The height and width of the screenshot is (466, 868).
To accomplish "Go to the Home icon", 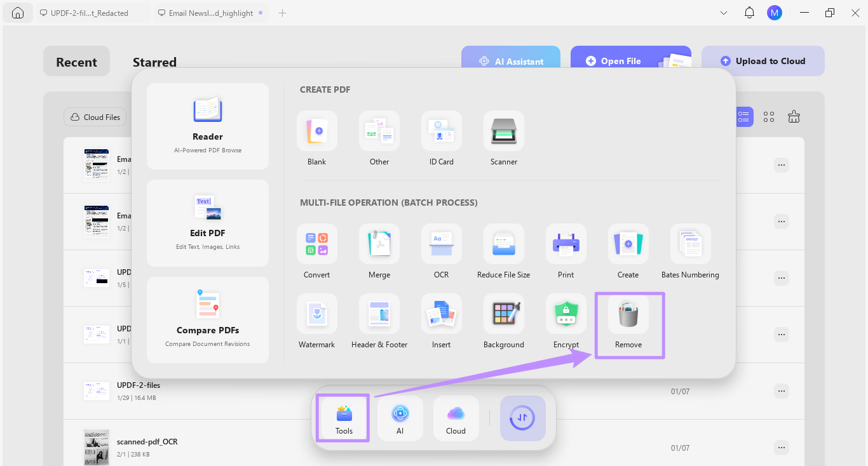I will tap(18, 13).
